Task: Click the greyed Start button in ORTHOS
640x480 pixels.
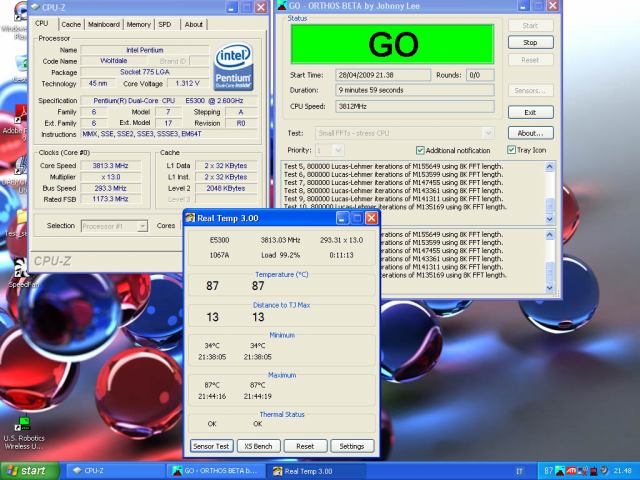Action: [x=531, y=25]
